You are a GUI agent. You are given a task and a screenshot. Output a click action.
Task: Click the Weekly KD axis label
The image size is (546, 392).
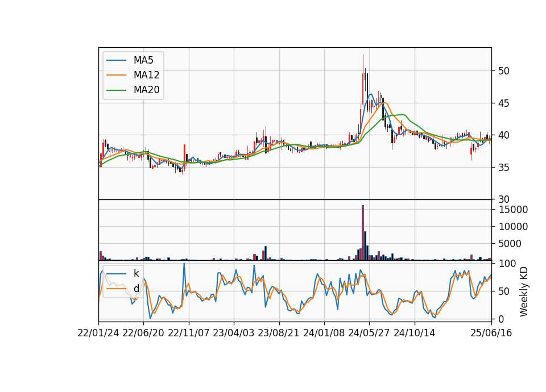[x=524, y=292]
